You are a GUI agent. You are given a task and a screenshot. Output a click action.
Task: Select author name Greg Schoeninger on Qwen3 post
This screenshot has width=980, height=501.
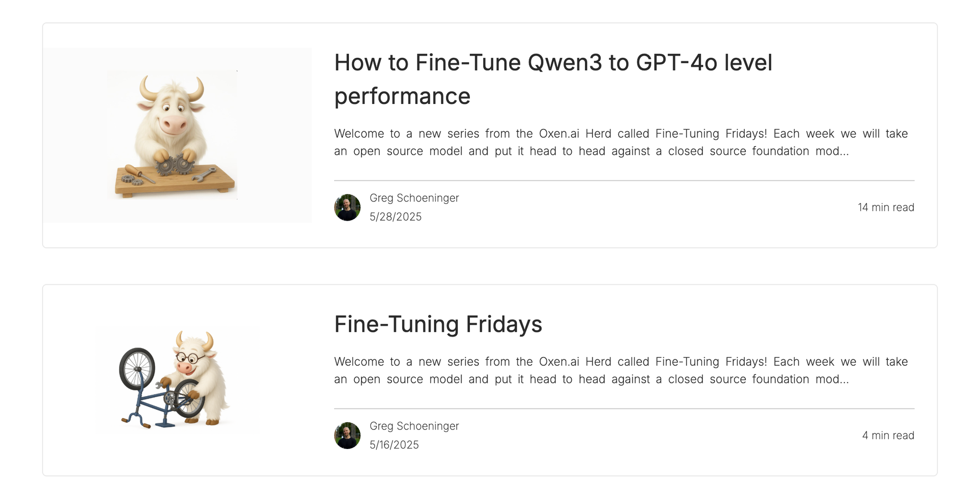pyautogui.click(x=414, y=198)
